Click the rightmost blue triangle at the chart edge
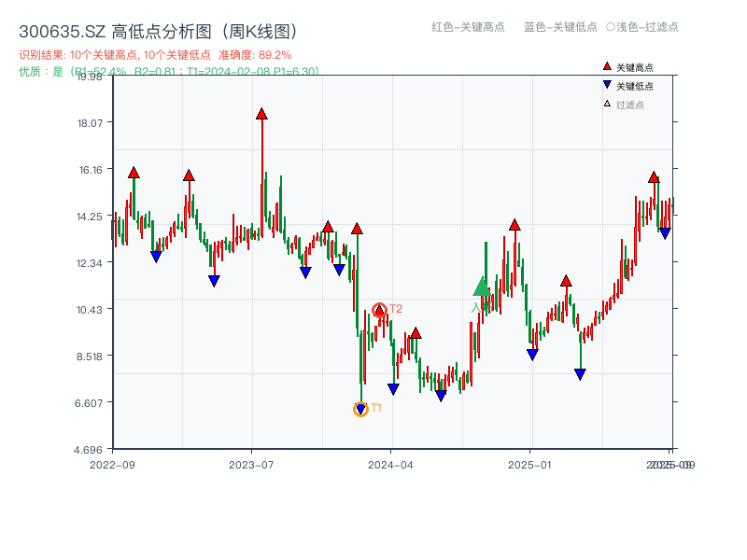Screen dimensions: 747x560 pyautogui.click(x=666, y=231)
